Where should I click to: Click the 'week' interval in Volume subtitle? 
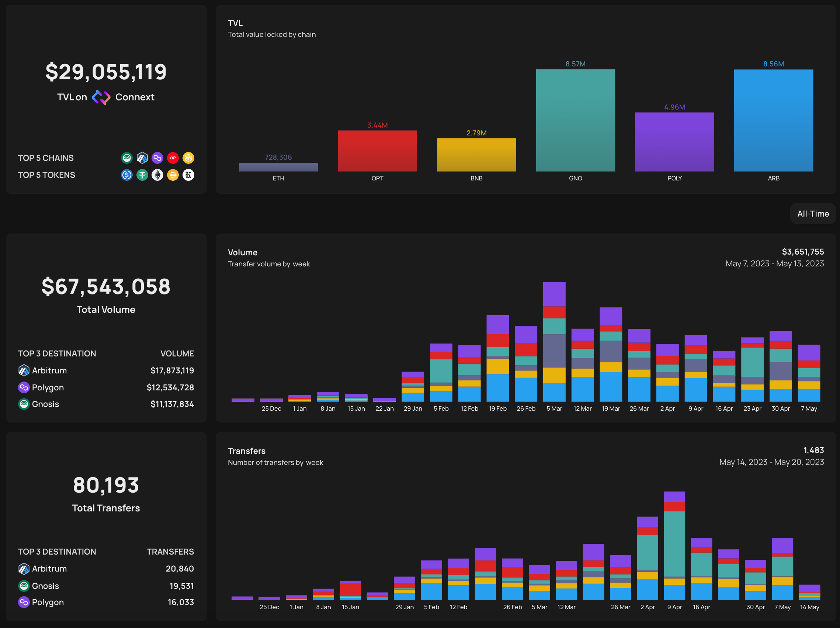click(x=301, y=264)
